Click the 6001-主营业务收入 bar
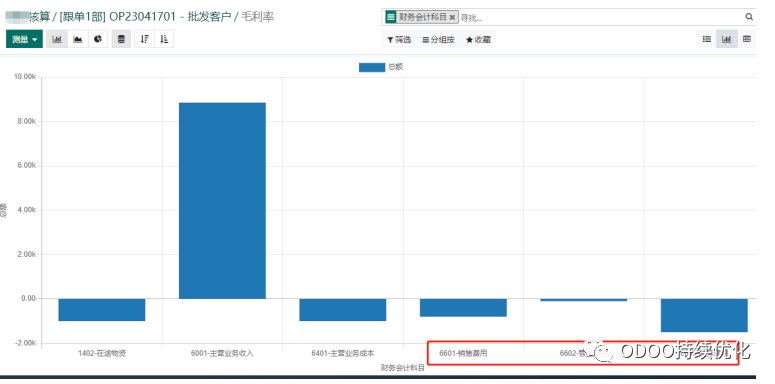Screen dimensions: 775x384 pos(222,201)
